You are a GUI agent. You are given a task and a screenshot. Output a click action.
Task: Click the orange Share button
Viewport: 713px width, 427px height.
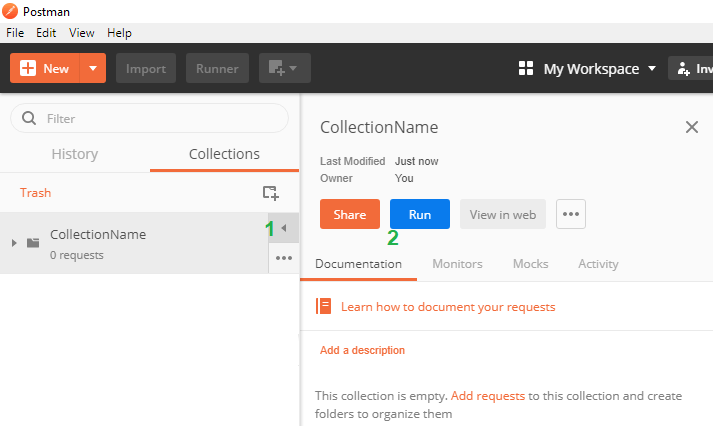350,214
